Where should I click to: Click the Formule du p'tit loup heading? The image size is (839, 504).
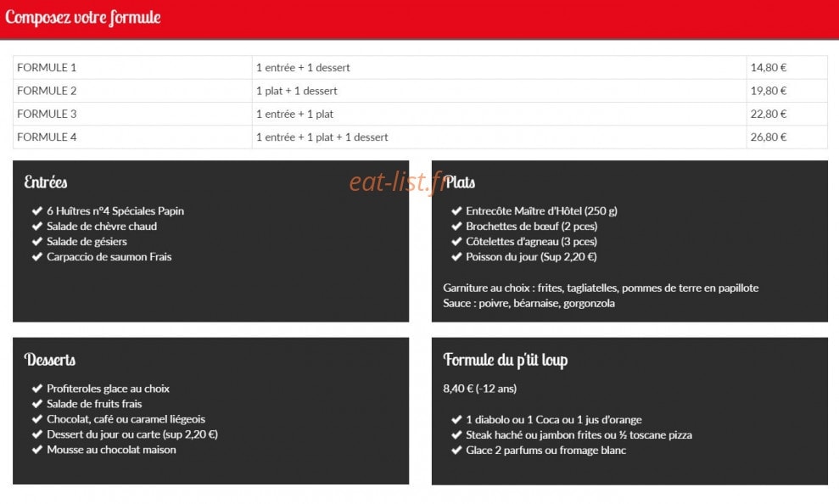click(505, 360)
